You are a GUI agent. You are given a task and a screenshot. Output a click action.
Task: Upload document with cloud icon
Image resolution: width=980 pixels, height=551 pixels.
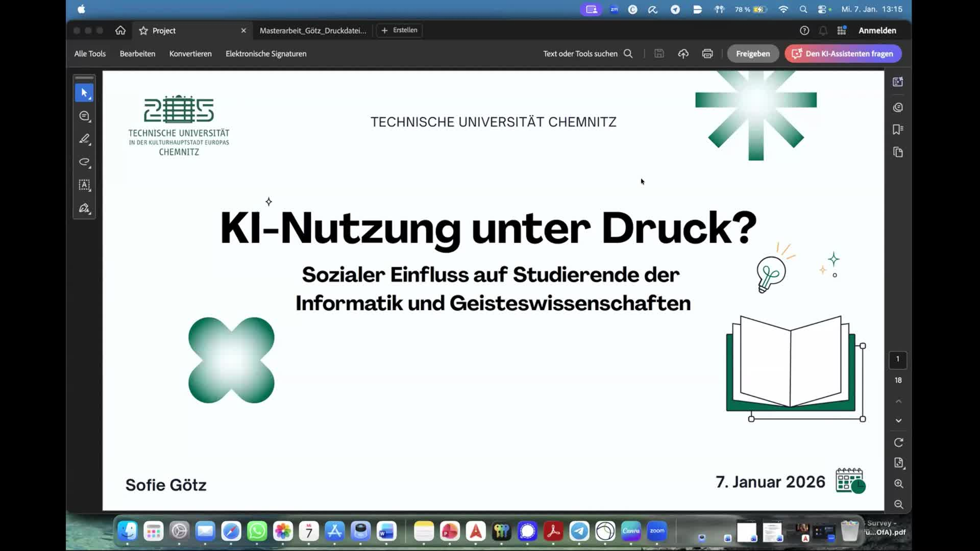coord(683,54)
